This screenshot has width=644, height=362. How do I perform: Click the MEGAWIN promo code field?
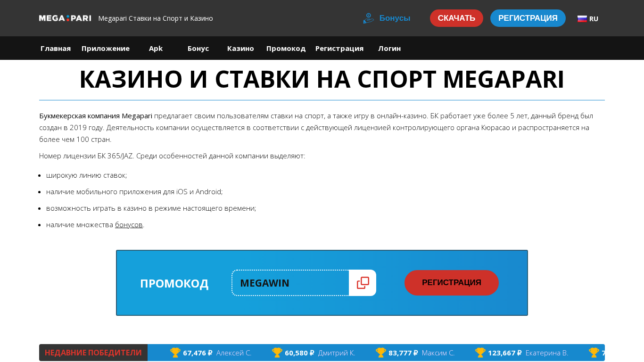[290, 283]
